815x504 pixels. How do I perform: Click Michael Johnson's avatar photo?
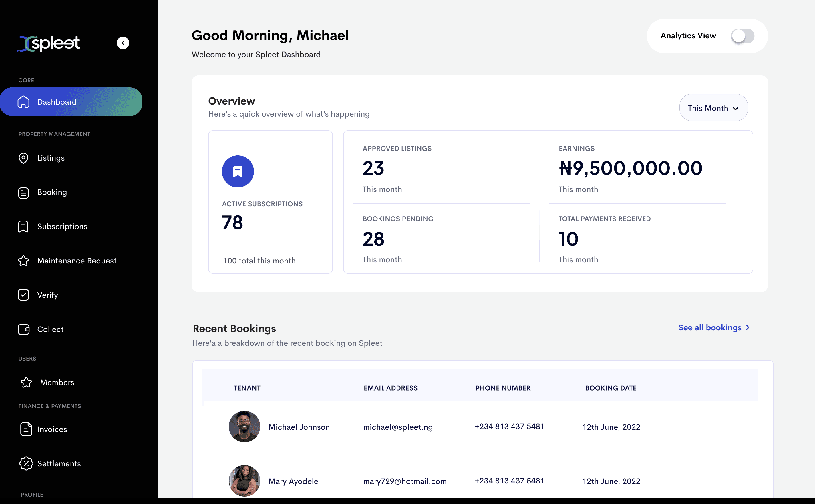pos(244,427)
